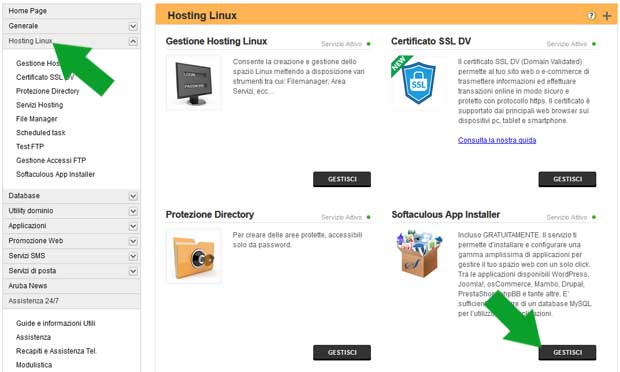Expand the Generale sidebar section
This screenshot has width=620, height=372.
click(x=133, y=26)
